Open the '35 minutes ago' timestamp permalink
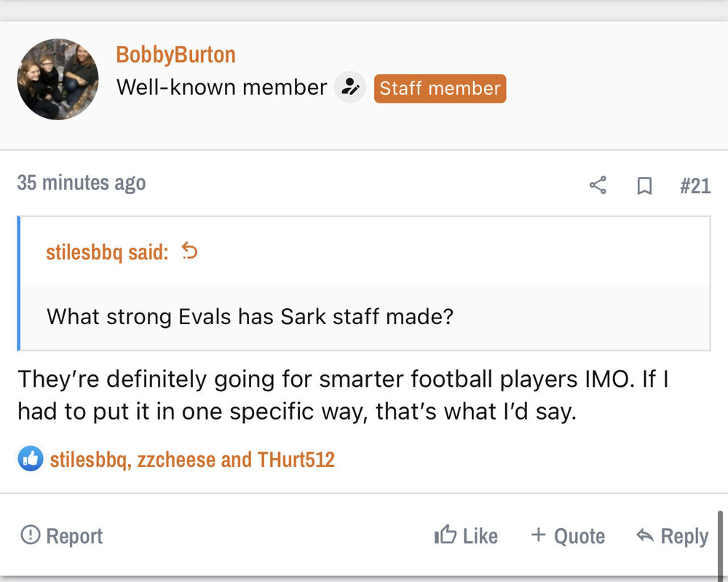 82,183
